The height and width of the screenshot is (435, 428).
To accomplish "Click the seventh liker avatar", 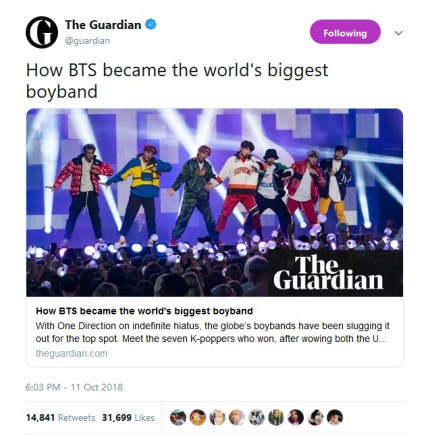I will tap(296, 417).
